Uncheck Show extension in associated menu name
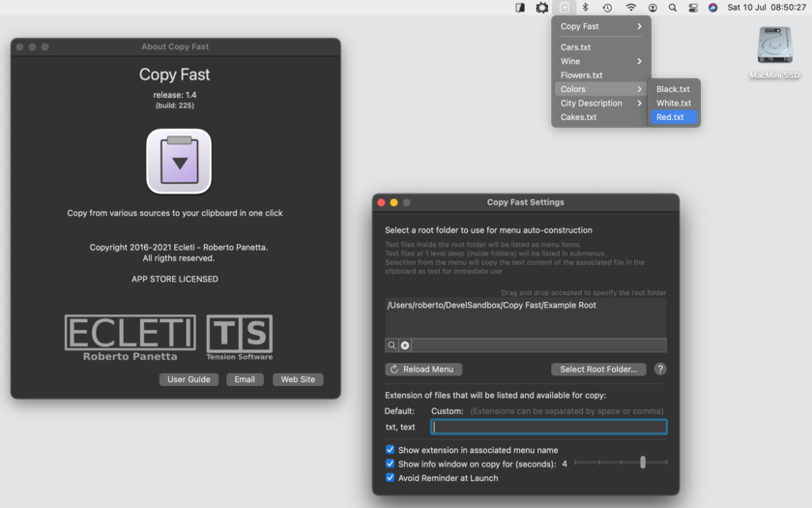The width and height of the screenshot is (812, 508). point(391,450)
